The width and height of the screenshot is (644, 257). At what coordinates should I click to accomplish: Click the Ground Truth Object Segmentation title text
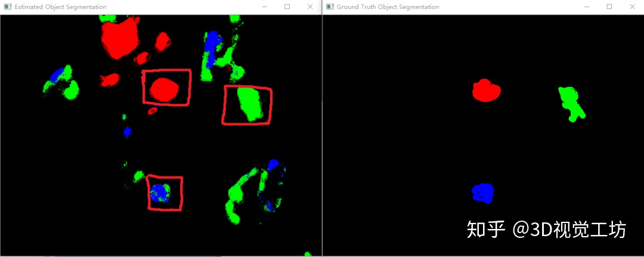tap(388, 7)
